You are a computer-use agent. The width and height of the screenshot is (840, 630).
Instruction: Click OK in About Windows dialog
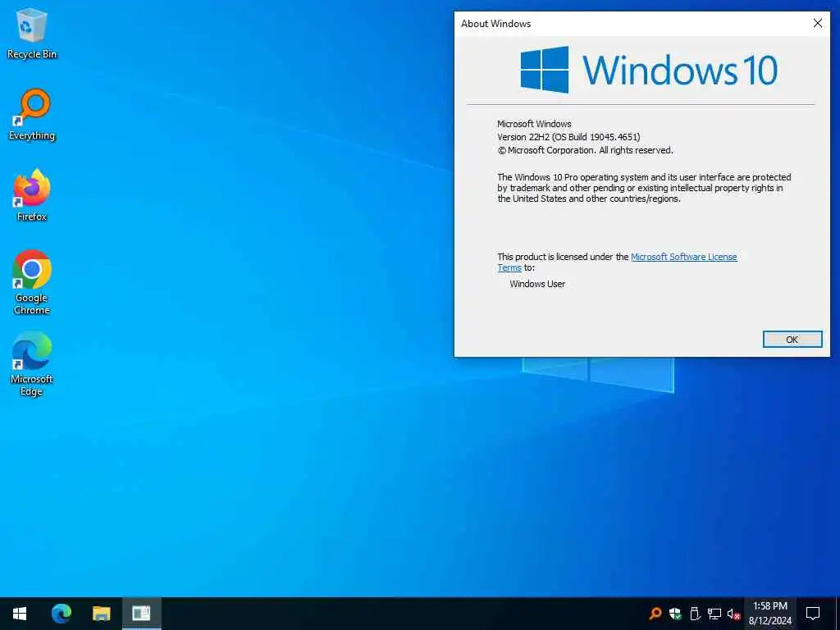point(792,339)
